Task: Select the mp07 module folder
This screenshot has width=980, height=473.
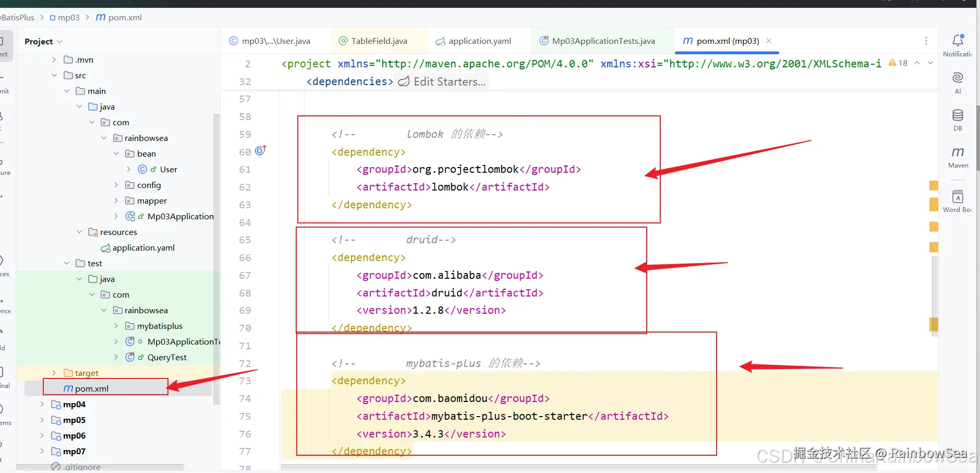Action: click(x=74, y=451)
